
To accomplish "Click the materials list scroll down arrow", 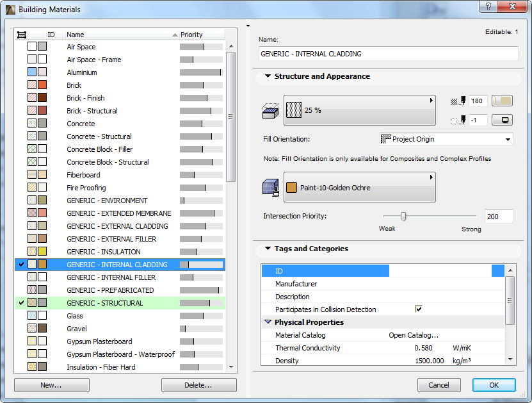I will 231,366.
